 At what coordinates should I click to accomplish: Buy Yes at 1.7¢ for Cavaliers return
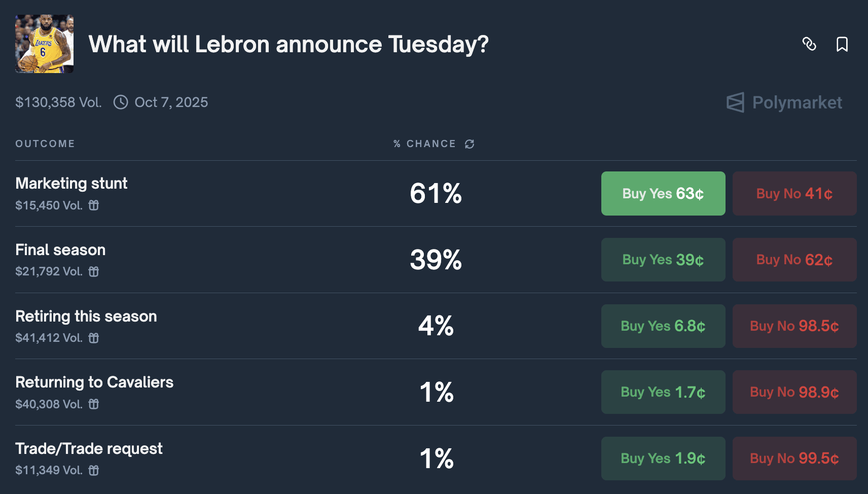tap(663, 392)
